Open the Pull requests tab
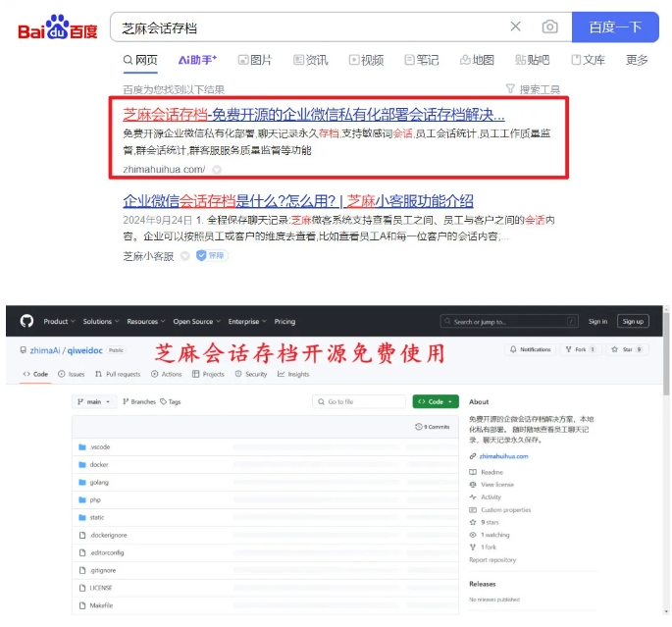 tap(118, 374)
